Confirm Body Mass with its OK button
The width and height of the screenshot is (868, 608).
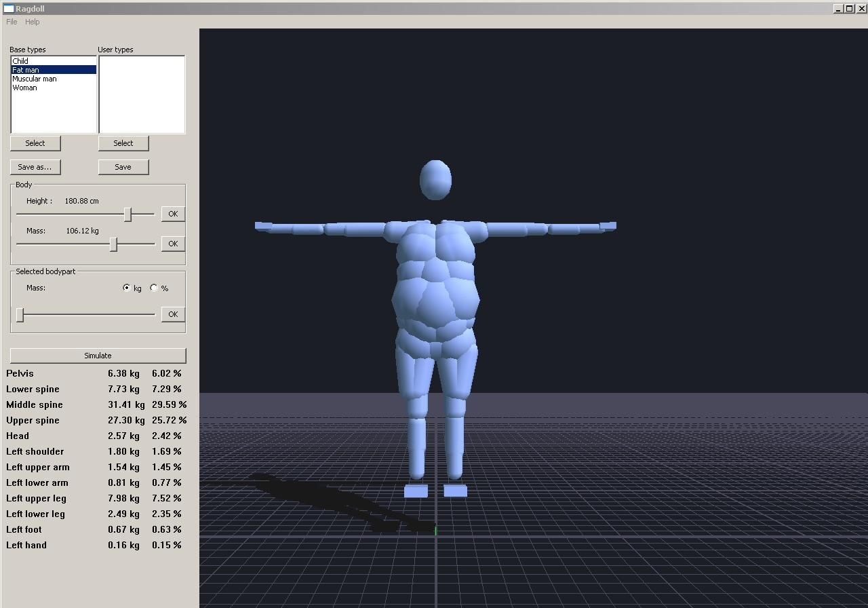pos(173,244)
